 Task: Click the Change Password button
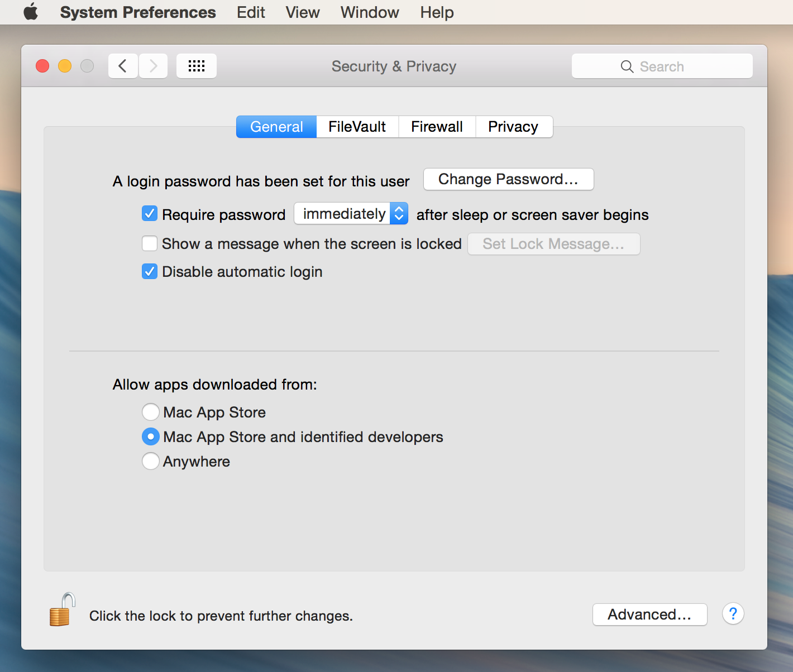508,179
